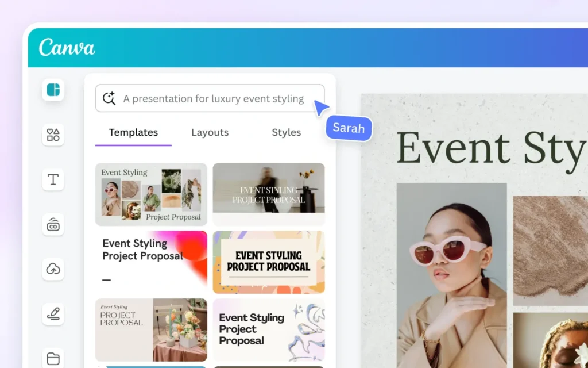The height and width of the screenshot is (368, 588).
Task: Choose the floral table Project Proposal template
Action: 151,329
